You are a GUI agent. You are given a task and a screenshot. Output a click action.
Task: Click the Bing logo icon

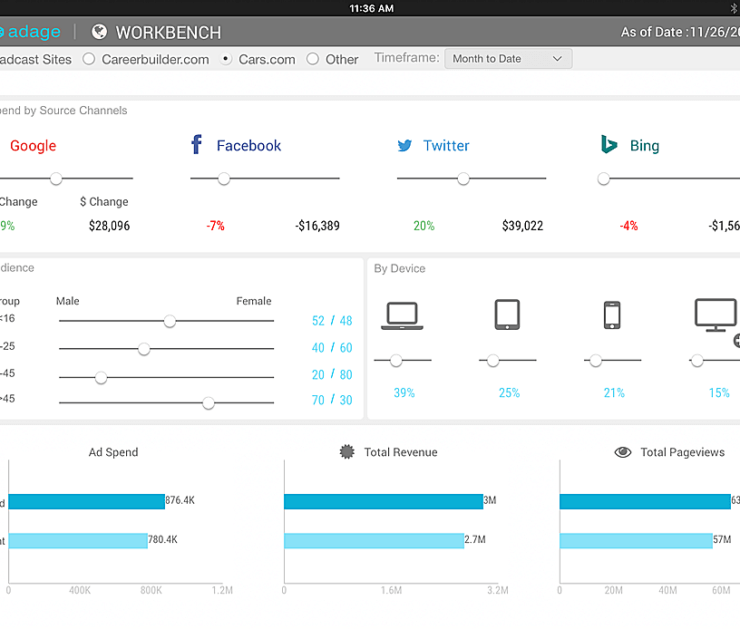pyautogui.click(x=609, y=144)
